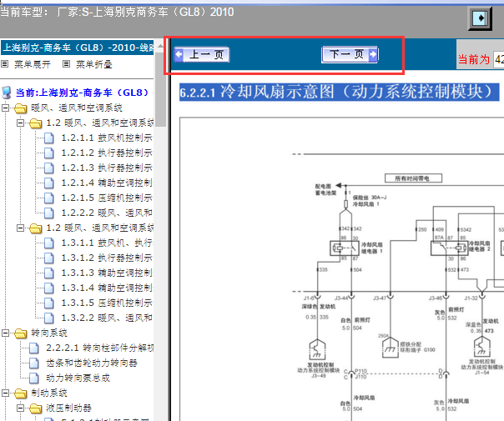The width and height of the screenshot is (504, 421).
Task: Click the 上一页 previous page button
Action: tap(202, 54)
